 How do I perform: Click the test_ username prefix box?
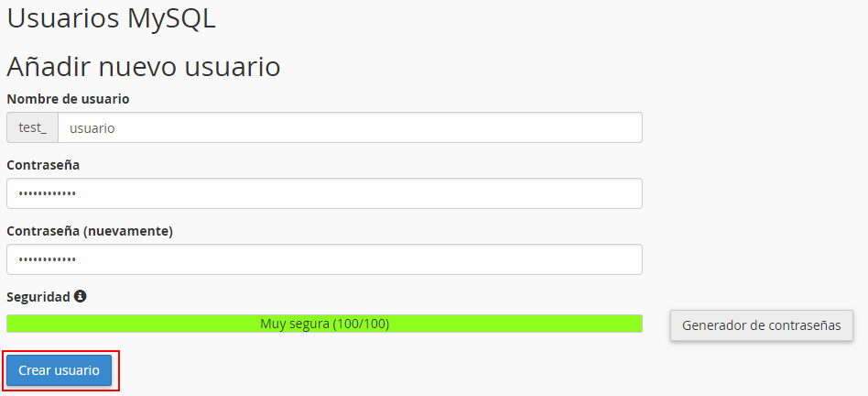(x=32, y=128)
